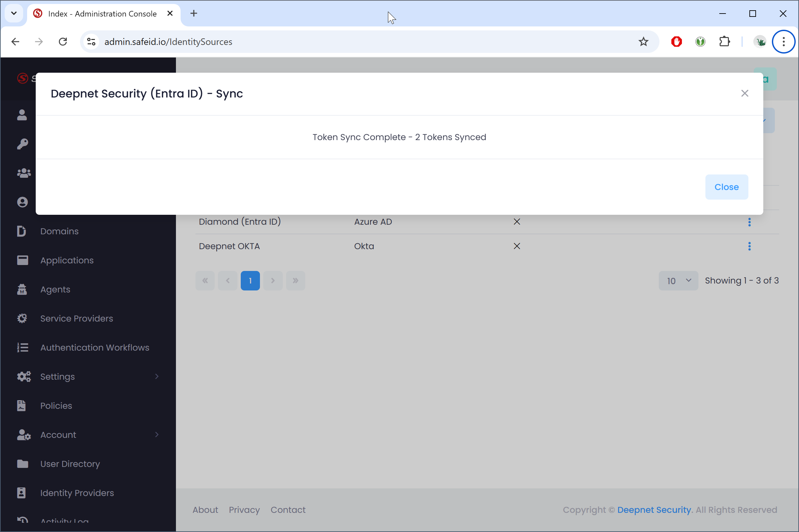Click the Service Providers gear icon
Screen dimensions: 799x532
pyautogui.click(x=22, y=318)
